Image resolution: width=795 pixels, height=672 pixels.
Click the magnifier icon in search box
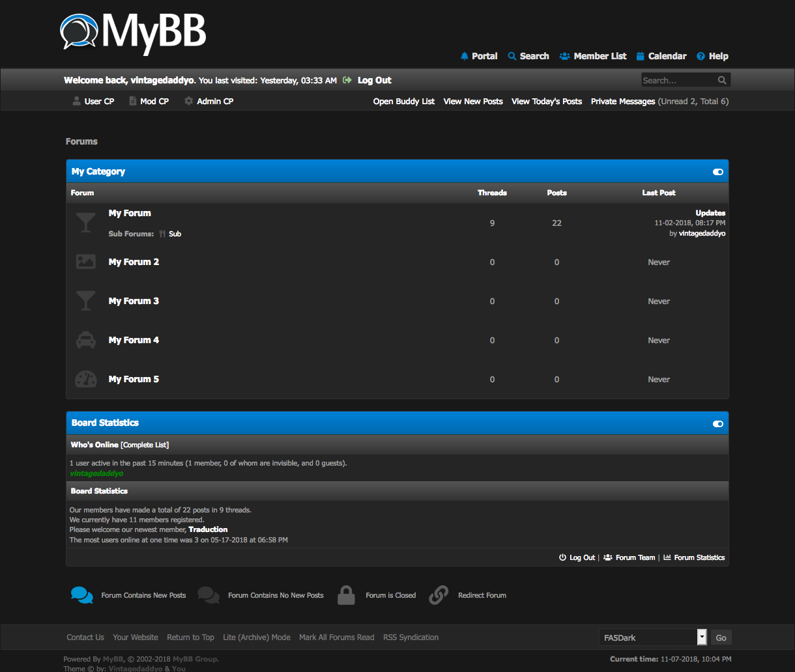pyautogui.click(x=722, y=80)
